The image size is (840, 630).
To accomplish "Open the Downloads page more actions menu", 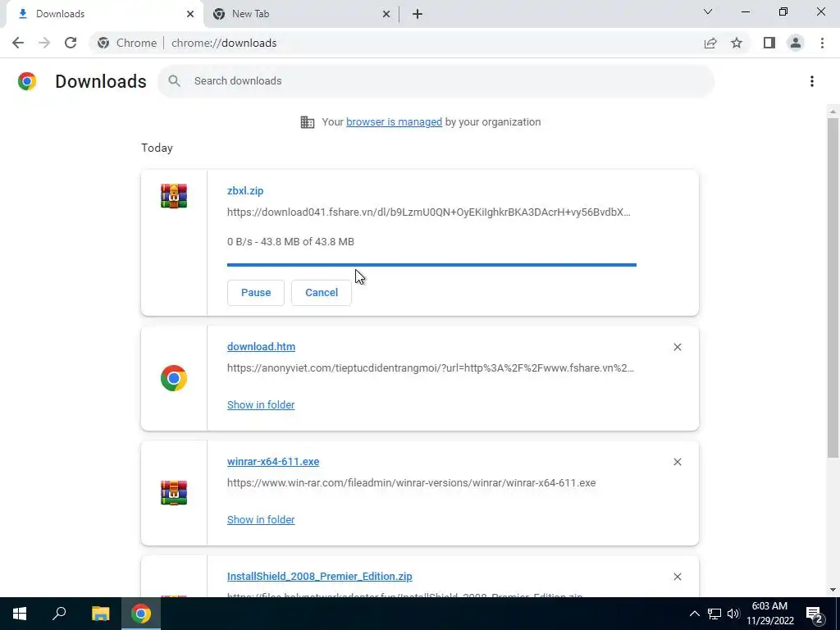I will pyautogui.click(x=812, y=81).
